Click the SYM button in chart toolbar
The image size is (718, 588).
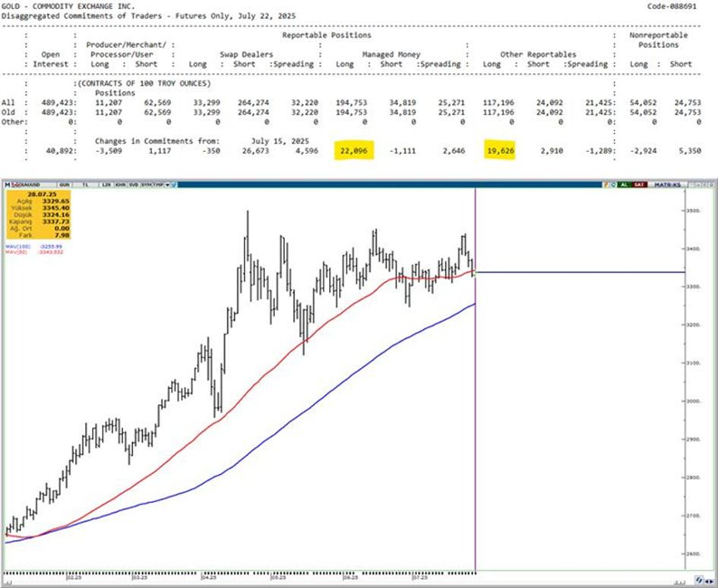tap(145, 185)
